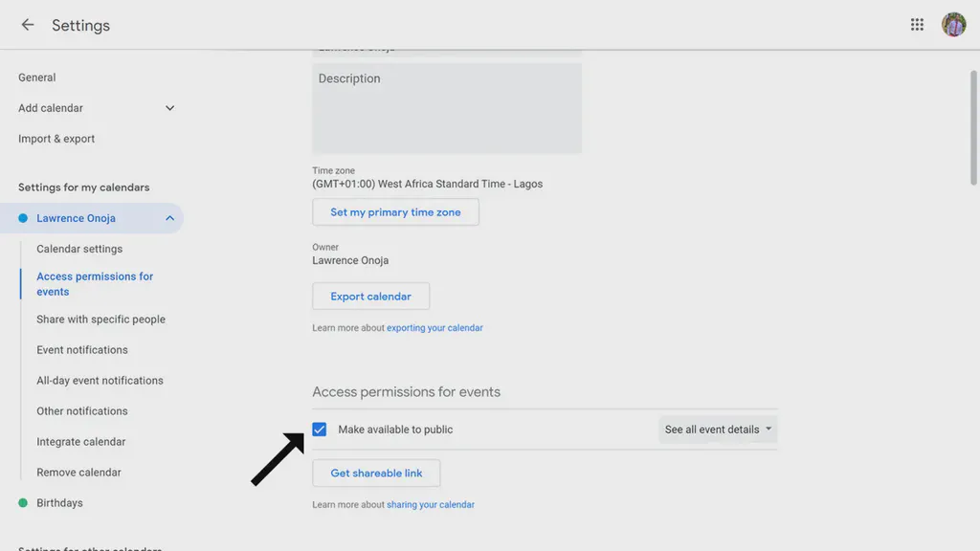This screenshot has height=551, width=980.
Task: Collapse the Lawrence Onoja calendar section
Action: pos(169,218)
